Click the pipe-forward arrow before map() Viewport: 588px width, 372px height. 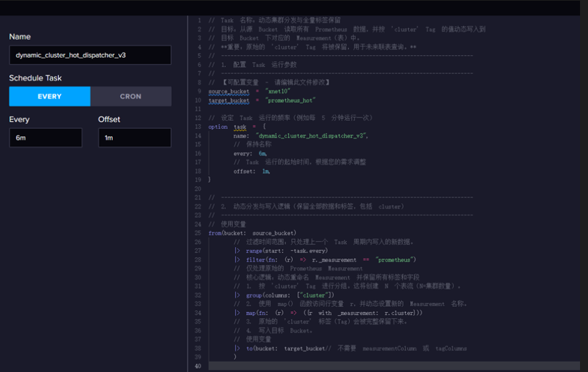pos(237,313)
